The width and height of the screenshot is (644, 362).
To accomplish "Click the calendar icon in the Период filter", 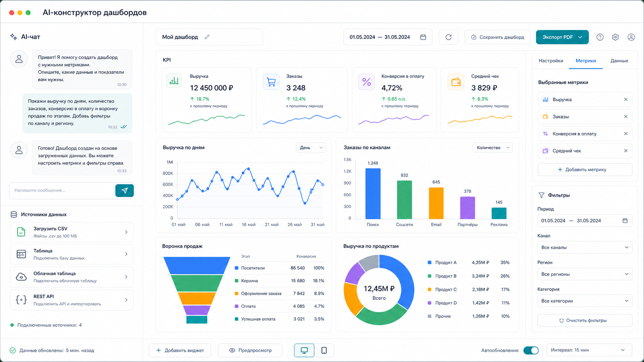I will coord(625,220).
